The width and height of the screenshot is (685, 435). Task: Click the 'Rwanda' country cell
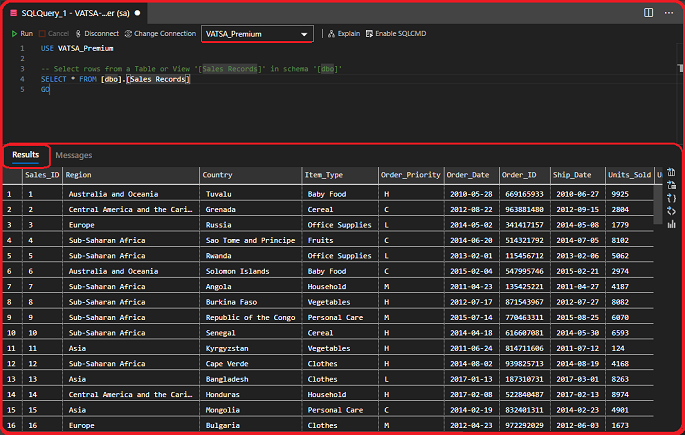tap(250, 255)
